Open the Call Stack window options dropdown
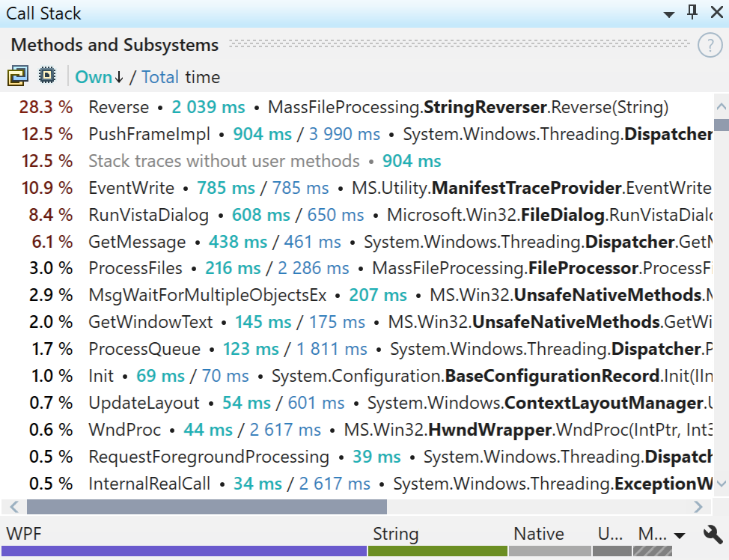 (669, 14)
